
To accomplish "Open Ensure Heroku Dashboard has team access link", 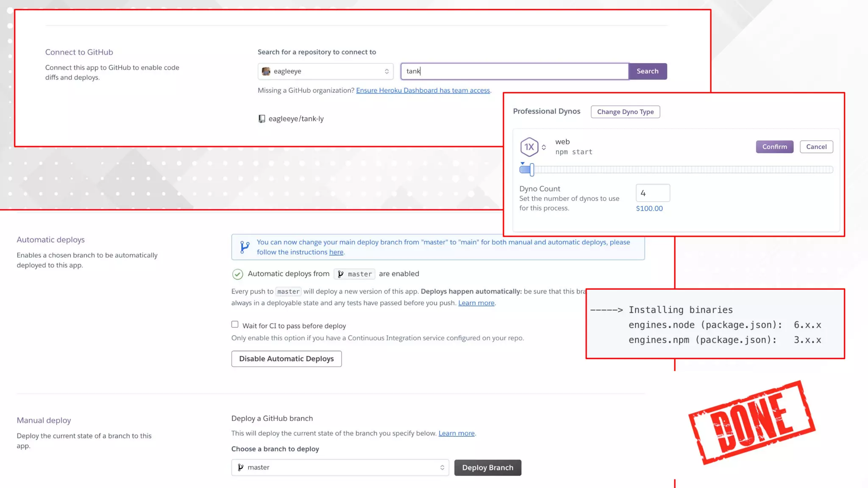I will 423,90.
